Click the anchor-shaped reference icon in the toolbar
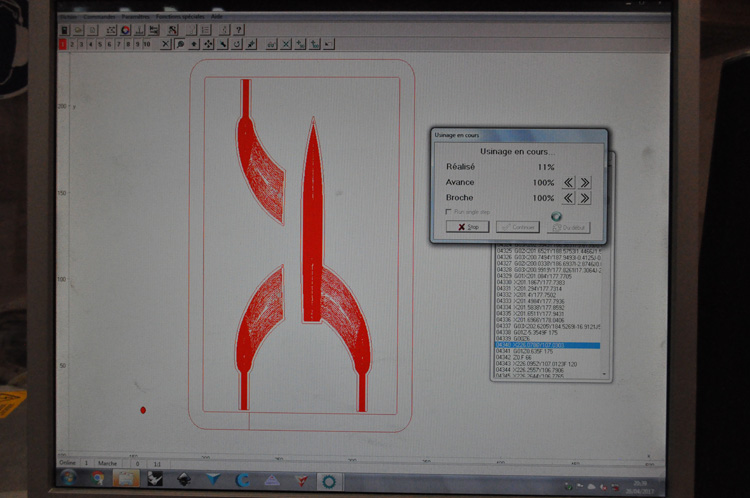Screen dimensions: 750x498 click(x=139, y=30)
